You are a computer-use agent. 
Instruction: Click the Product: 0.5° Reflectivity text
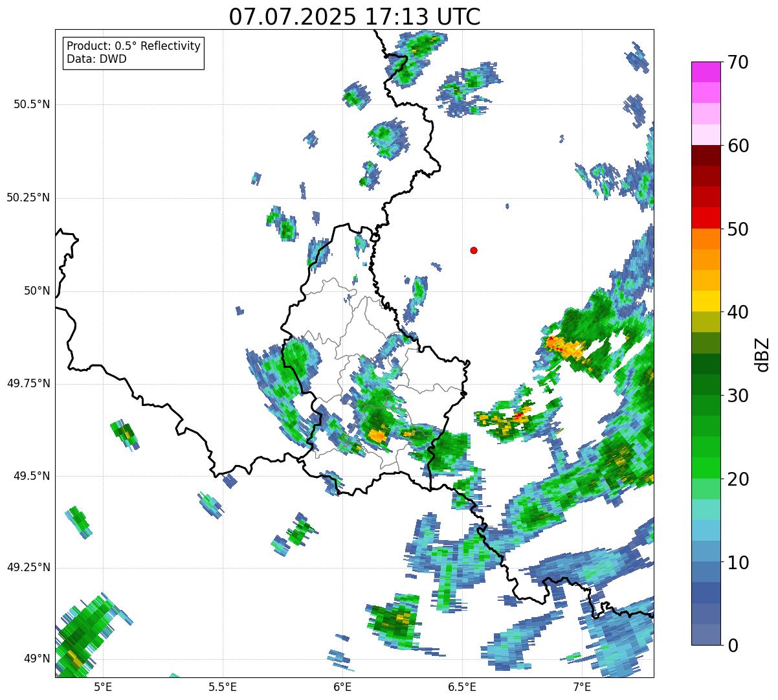133,47
